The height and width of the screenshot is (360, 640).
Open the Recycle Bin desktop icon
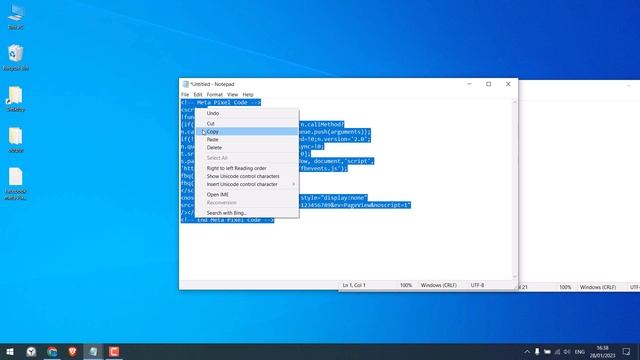tap(16, 58)
